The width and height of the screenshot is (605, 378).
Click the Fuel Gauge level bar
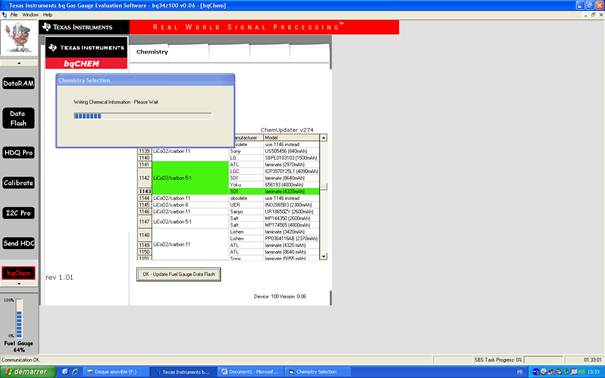[x=19, y=319]
